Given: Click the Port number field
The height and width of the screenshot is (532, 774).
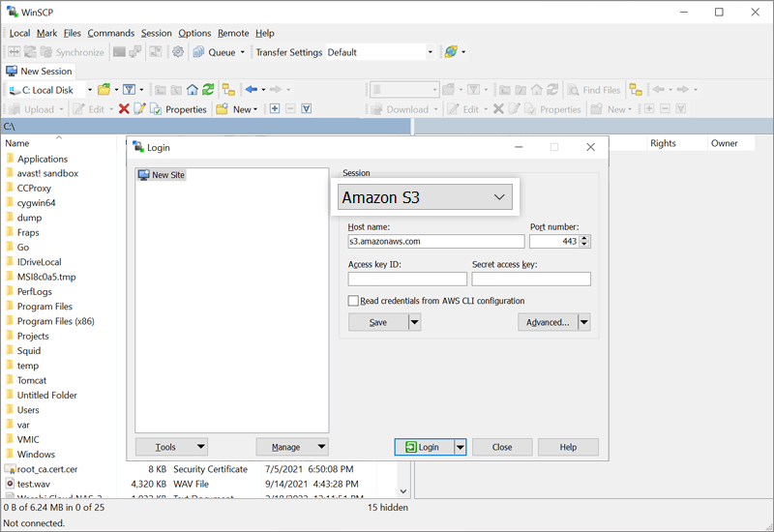Looking at the screenshot, I should click(x=554, y=241).
